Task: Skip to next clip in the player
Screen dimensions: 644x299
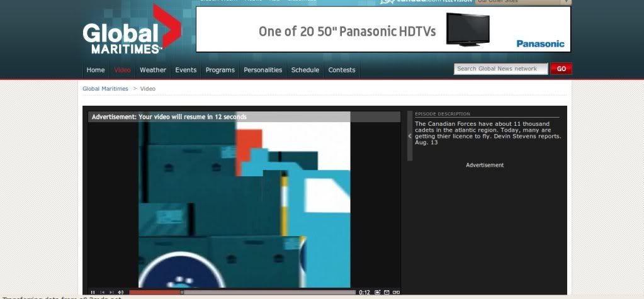Action: 111,293
